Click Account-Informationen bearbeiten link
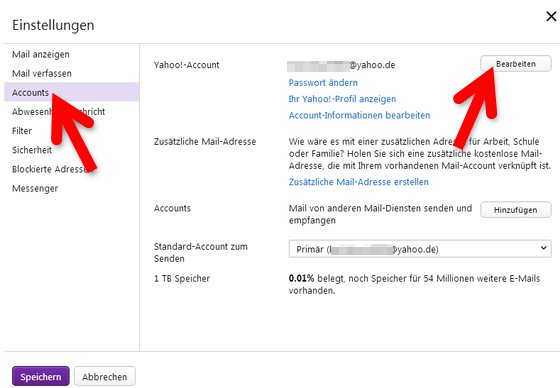Screen dimensions: 560x388 pos(359,115)
